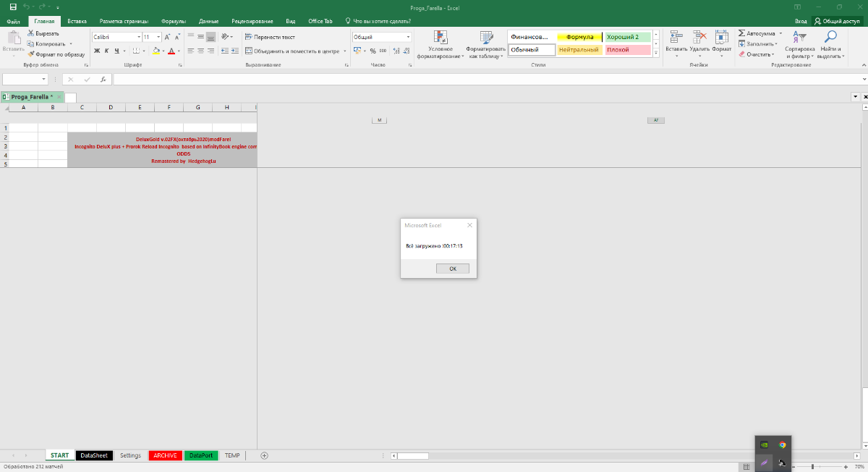
Task: Click Merge and Center (Объединить и поместить в центре)
Action: tap(292, 51)
